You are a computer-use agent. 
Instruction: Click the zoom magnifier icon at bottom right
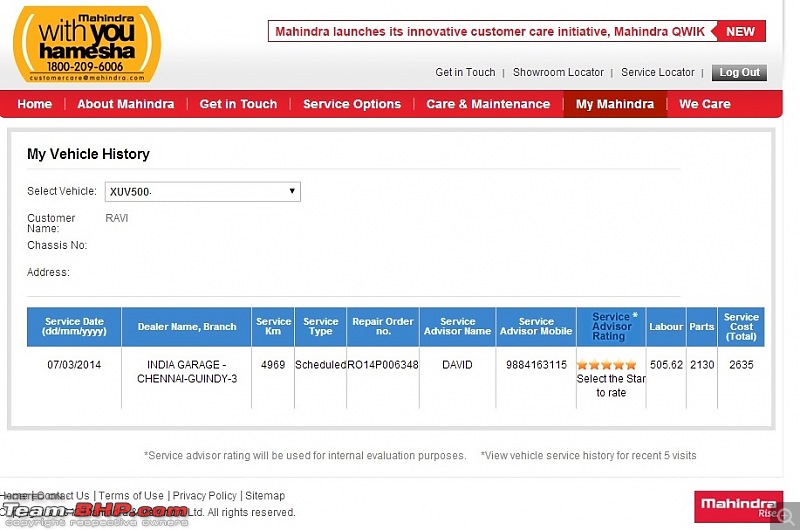[785, 516]
